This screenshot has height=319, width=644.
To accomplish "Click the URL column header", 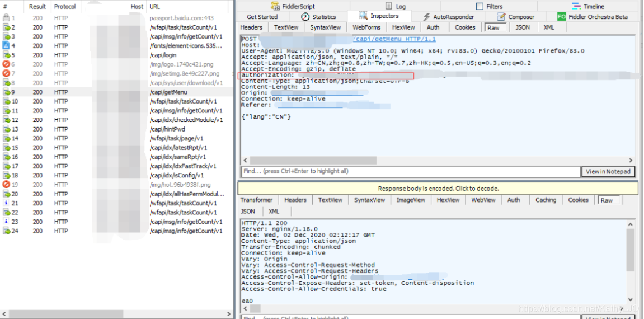I will [155, 7].
